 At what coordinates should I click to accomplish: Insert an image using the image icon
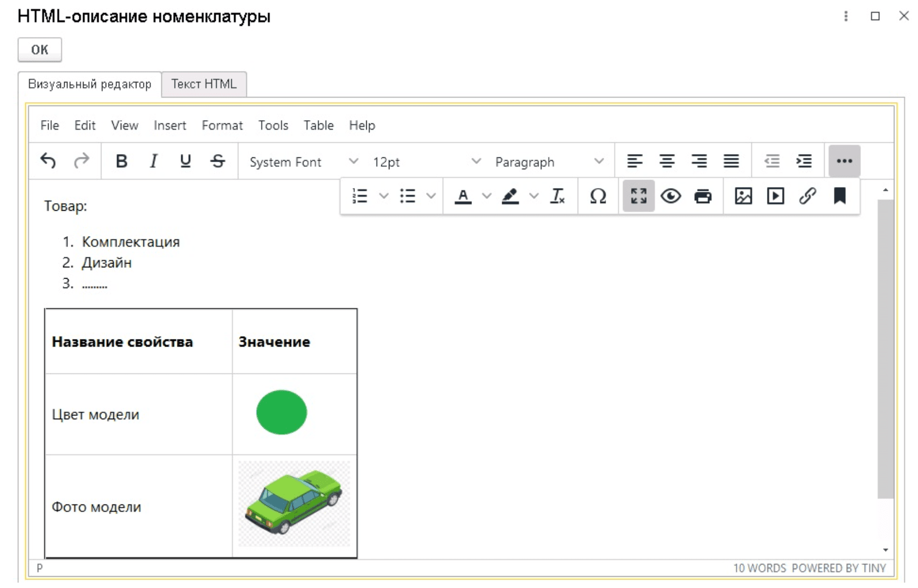[x=743, y=196]
